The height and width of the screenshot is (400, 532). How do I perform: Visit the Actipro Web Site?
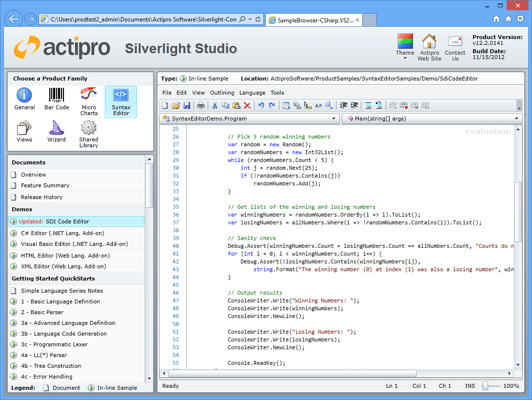coord(429,47)
